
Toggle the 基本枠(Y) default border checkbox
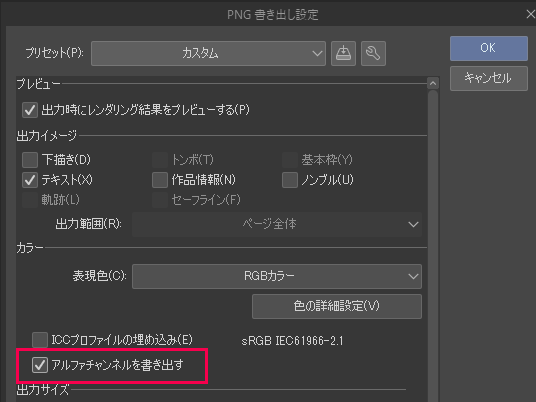(290, 160)
